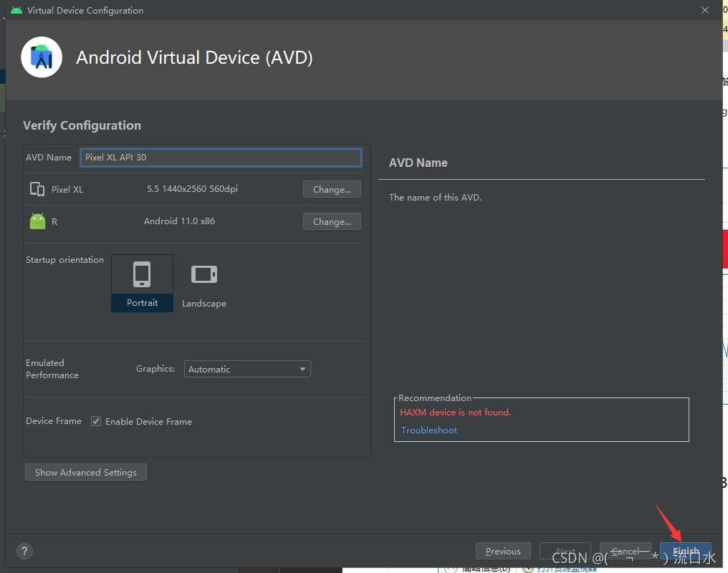
Task: Click the AVD Name input field
Action: coord(221,158)
